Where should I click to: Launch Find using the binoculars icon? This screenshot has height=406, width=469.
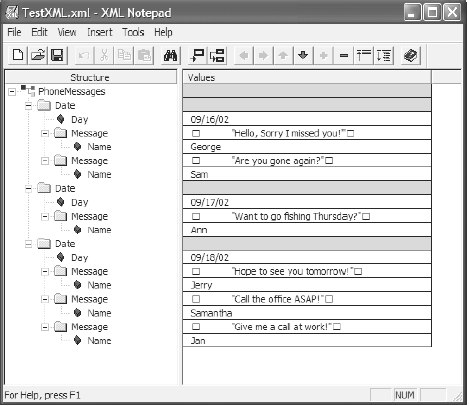(x=170, y=55)
